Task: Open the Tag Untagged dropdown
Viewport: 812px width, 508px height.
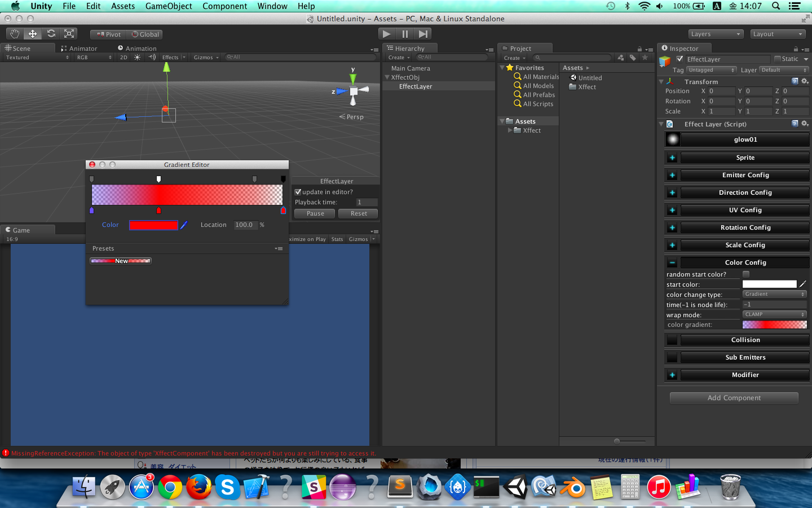Action: (x=712, y=70)
